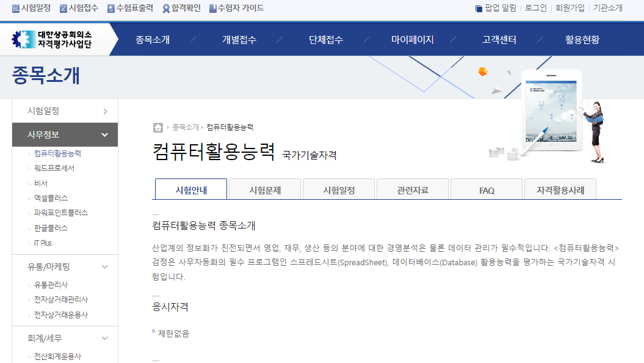The image size is (644, 363).
Task: Collapse 유통/마케팅 sidebar chevron
Action: pos(105,267)
